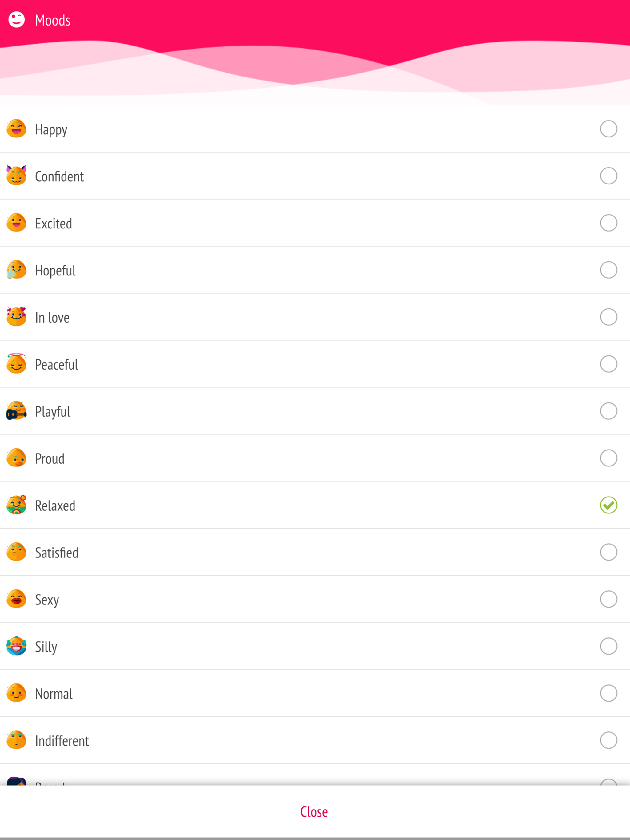
Task: Click the Peaceful halo emoji icon
Action: pyautogui.click(x=17, y=364)
